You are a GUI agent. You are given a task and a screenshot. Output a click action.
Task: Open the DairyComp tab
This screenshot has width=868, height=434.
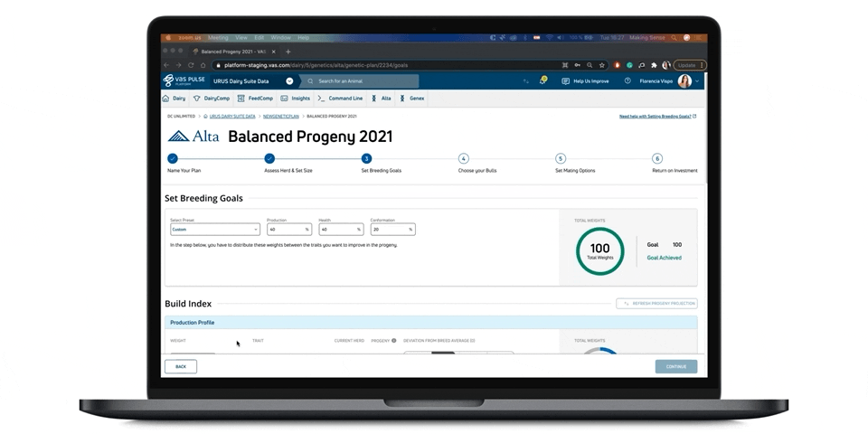[x=212, y=99]
